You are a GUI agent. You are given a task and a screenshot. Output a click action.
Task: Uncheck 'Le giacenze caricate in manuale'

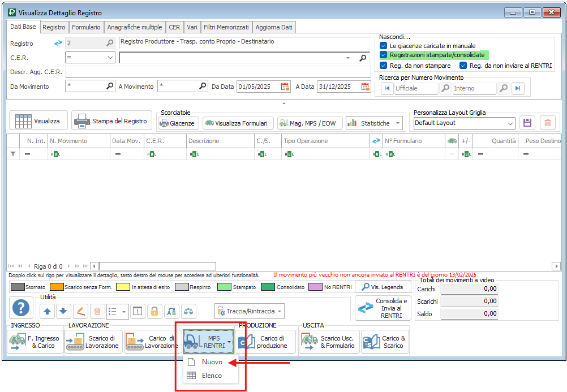[x=384, y=46]
